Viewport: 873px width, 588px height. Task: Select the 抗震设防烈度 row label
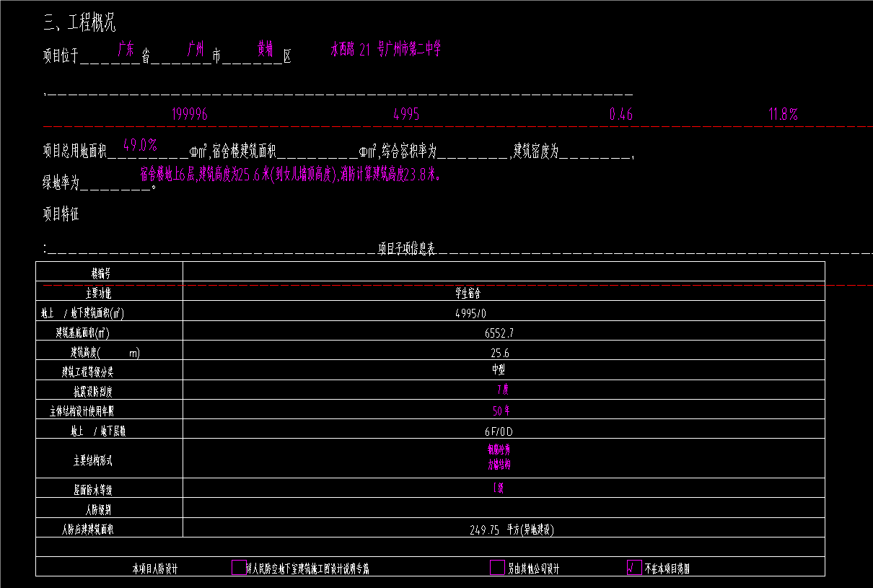click(93, 393)
